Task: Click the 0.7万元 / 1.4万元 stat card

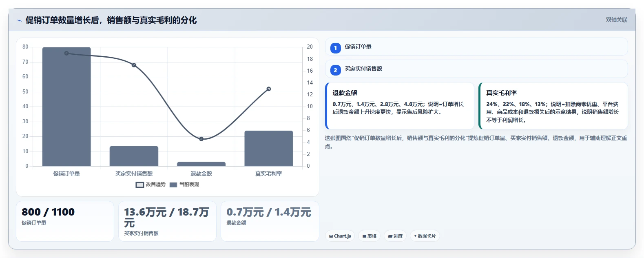Action: (x=270, y=221)
